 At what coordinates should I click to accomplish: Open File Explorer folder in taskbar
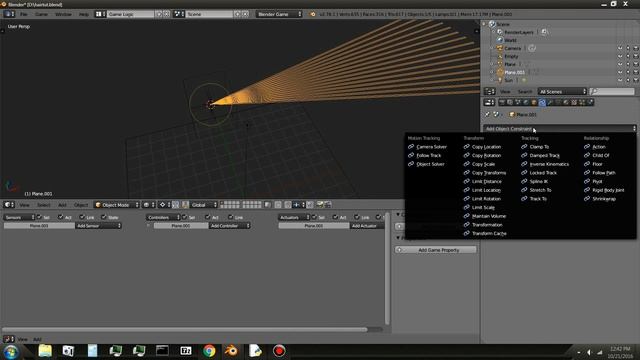pos(45,351)
